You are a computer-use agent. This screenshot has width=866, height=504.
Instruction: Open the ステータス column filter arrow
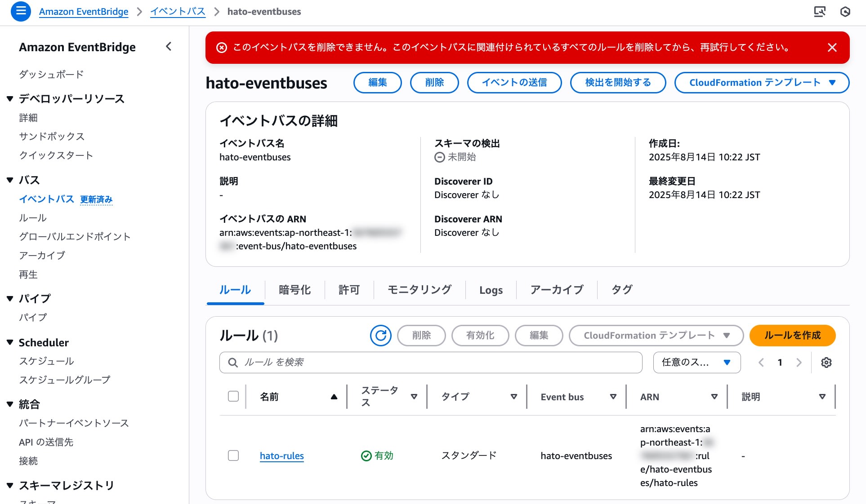pos(414,397)
